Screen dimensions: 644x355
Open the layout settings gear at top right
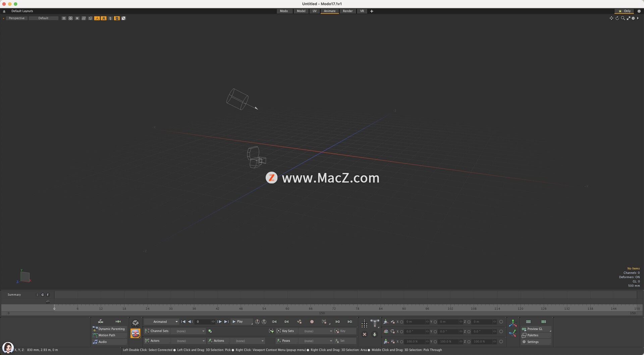[x=639, y=11]
